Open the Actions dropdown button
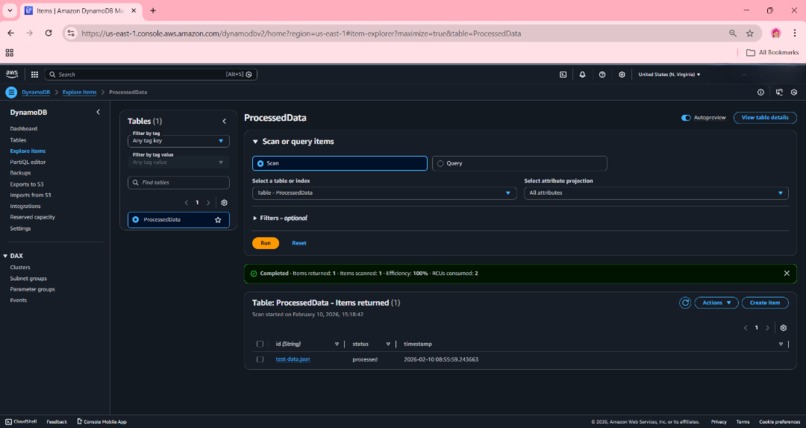 pos(716,303)
